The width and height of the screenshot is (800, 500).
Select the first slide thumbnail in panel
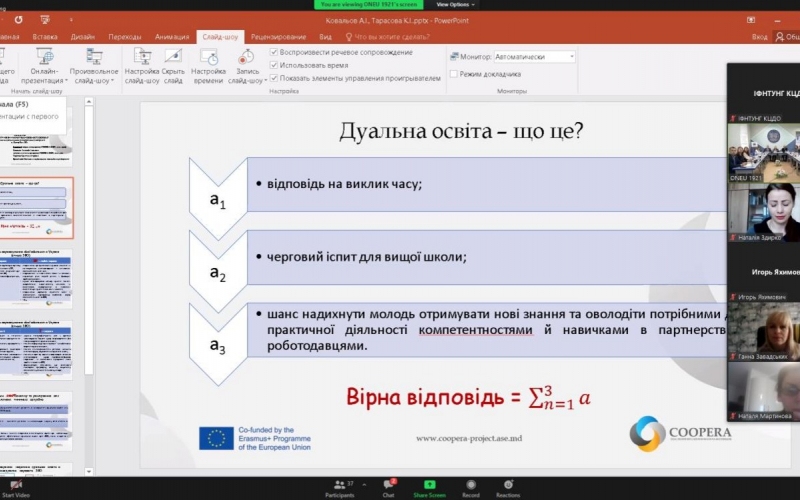pyautogui.click(x=36, y=137)
